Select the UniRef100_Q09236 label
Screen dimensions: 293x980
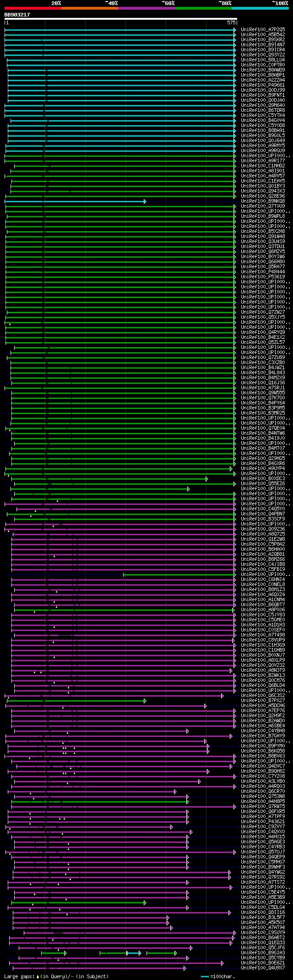pyautogui.click(x=263, y=529)
